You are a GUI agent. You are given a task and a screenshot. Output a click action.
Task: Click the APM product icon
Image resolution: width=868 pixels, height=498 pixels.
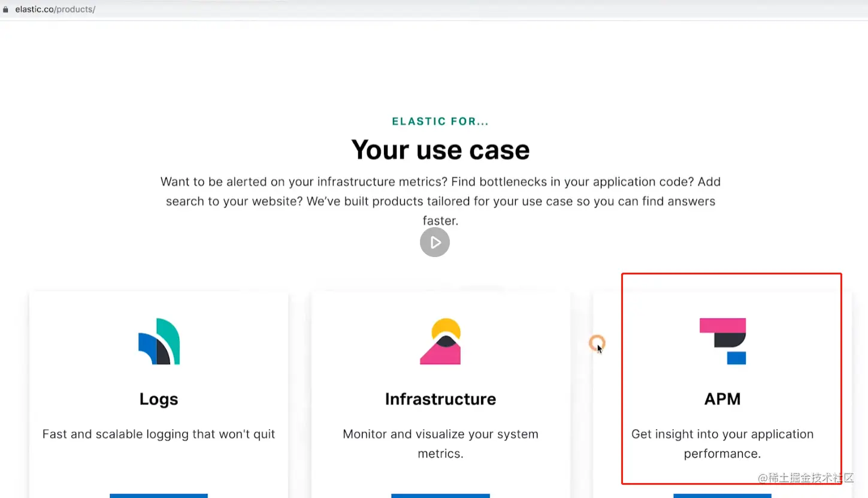click(722, 341)
